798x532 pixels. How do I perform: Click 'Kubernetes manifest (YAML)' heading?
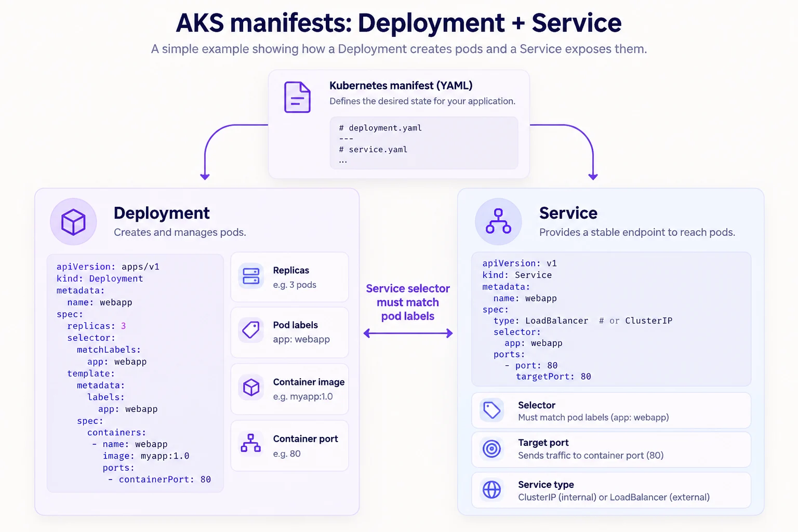pos(401,86)
